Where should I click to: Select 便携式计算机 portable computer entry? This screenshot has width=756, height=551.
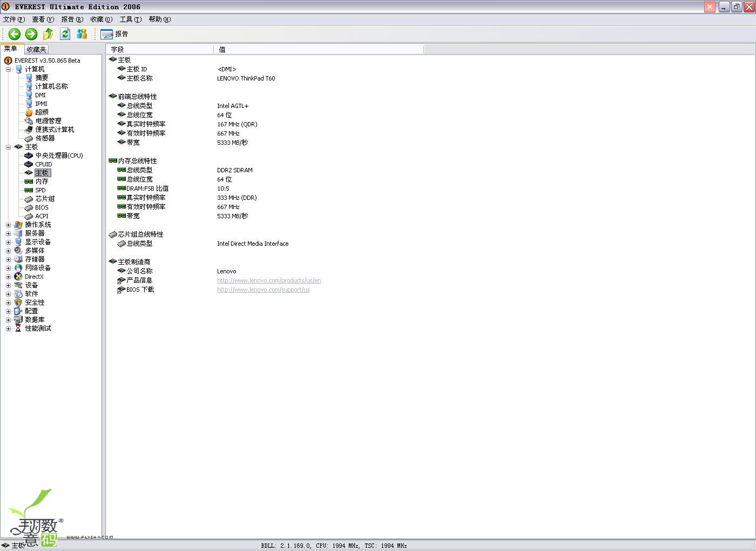[55, 130]
